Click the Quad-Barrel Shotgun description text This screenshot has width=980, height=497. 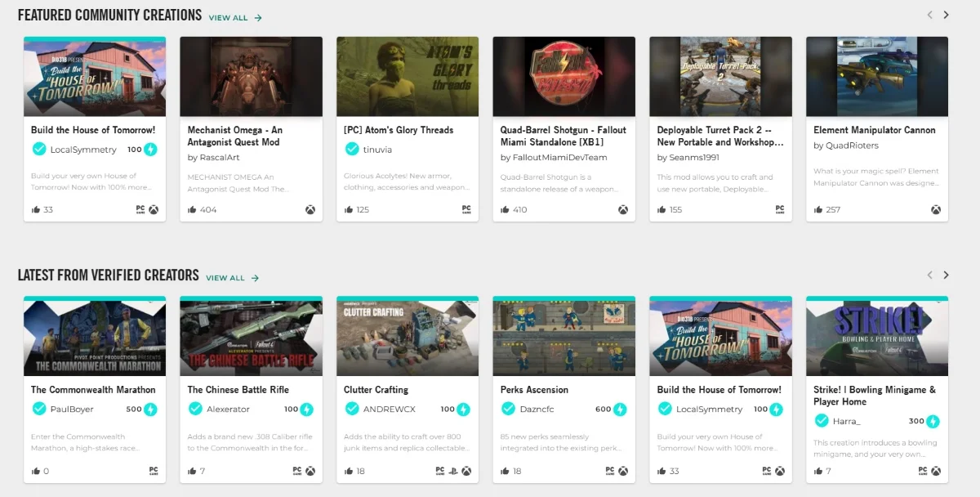558,182
